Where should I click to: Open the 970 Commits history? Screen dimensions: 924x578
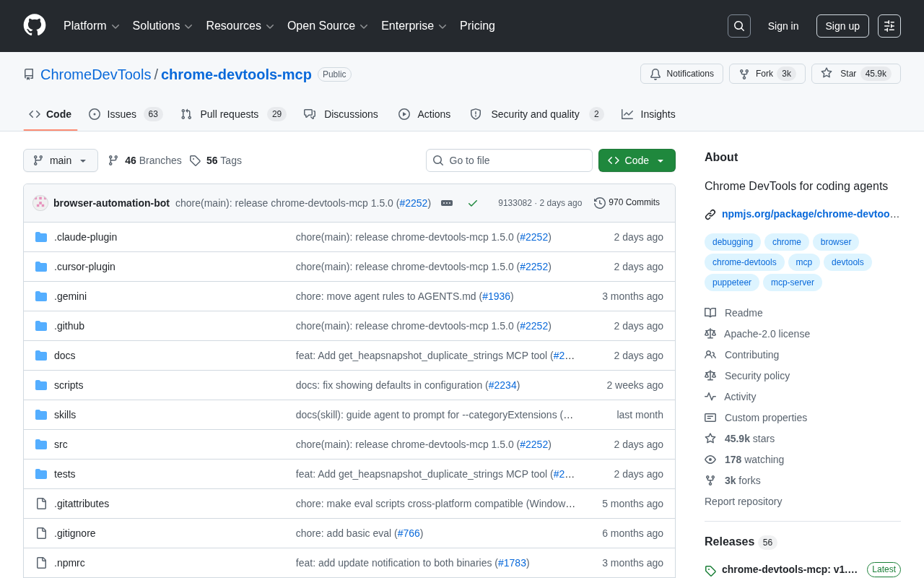pyautogui.click(x=627, y=202)
